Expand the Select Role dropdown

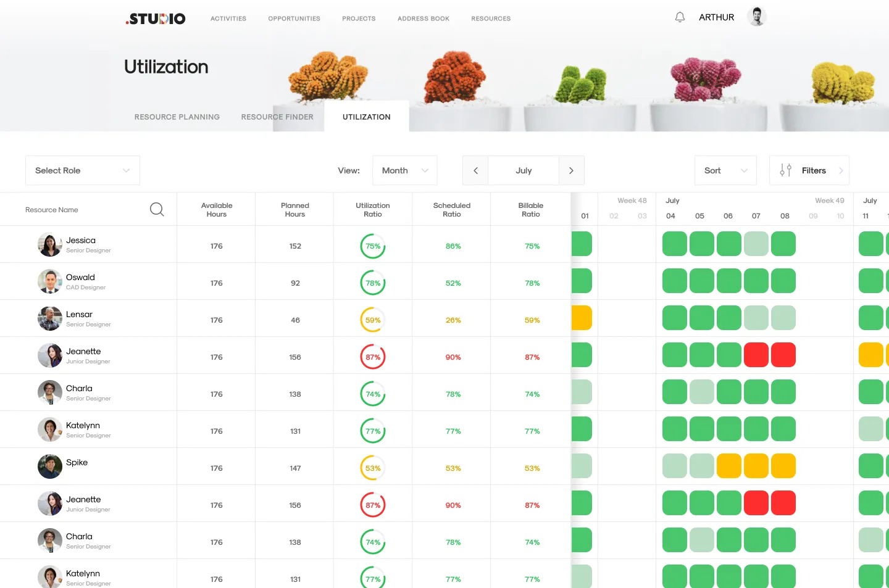[x=83, y=170]
